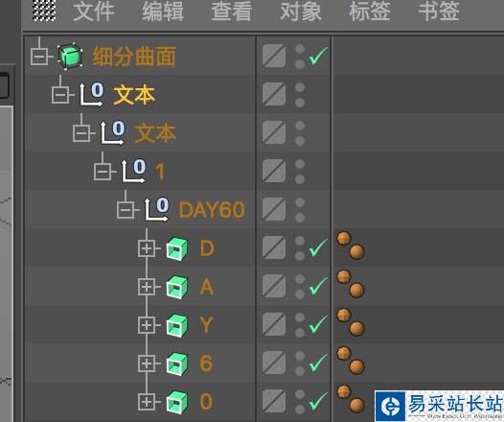Click the extrude icon beside Y
This screenshot has height=422, width=504.
(177, 325)
